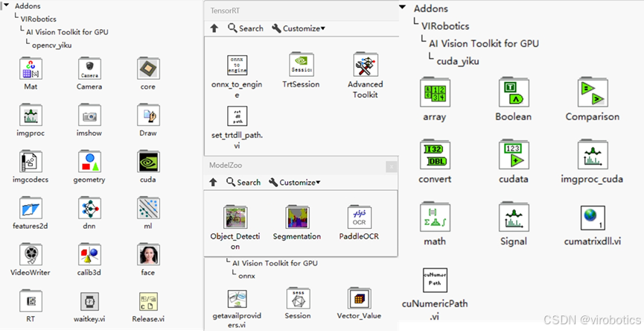The height and width of the screenshot is (331, 644).
Task: Open the convert palette folder
Action: [x=435, y=155]
